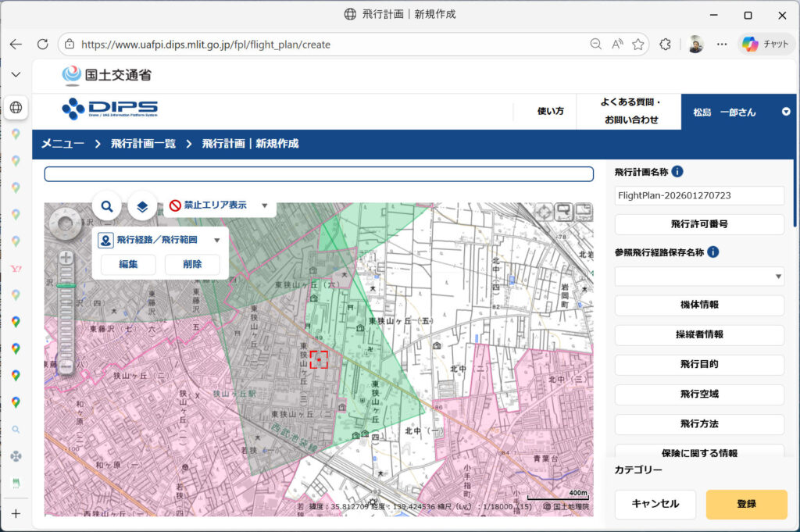Toggle the ルーペ magnifier on map
This screenshot has width=800, height=532.
(x=563, y=212)
